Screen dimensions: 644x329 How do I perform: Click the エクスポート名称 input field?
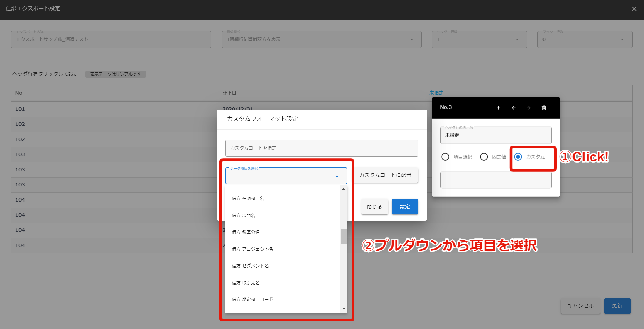(x=111, y=39)
